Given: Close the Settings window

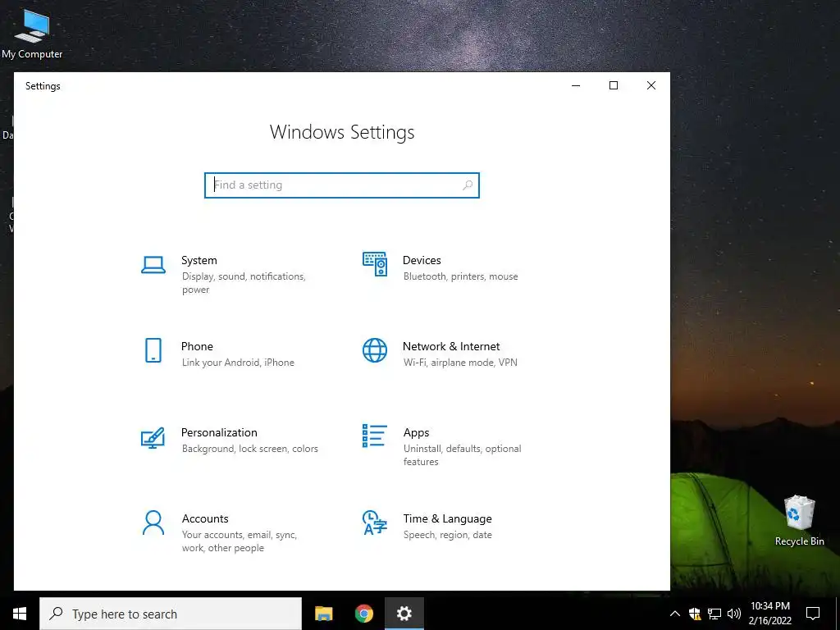Looking at the screenshot, I should tap(651, 85).
